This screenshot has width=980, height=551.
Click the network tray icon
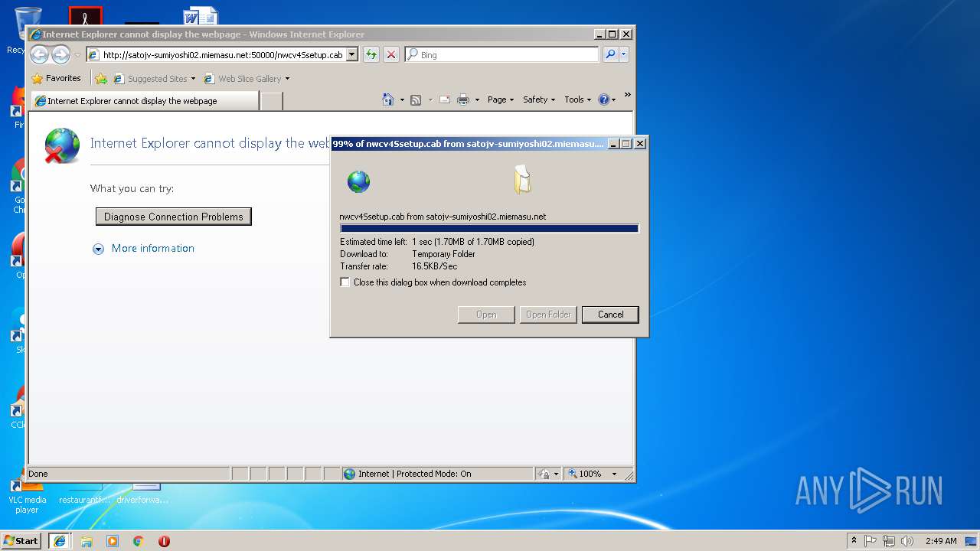coord(889,541)
